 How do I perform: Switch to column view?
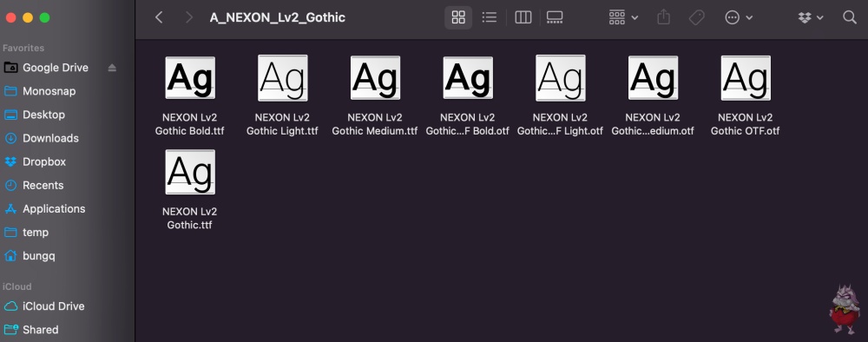pos(523,17)
